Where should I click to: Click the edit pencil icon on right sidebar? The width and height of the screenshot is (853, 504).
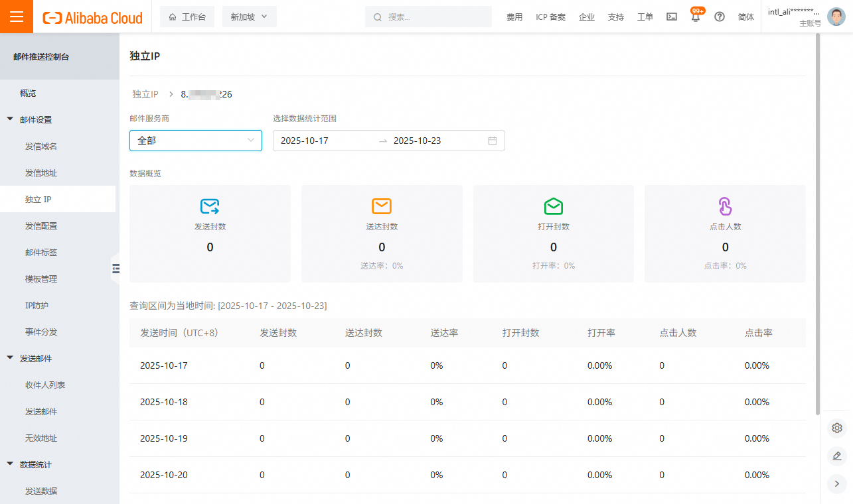(x=837, y=456)
